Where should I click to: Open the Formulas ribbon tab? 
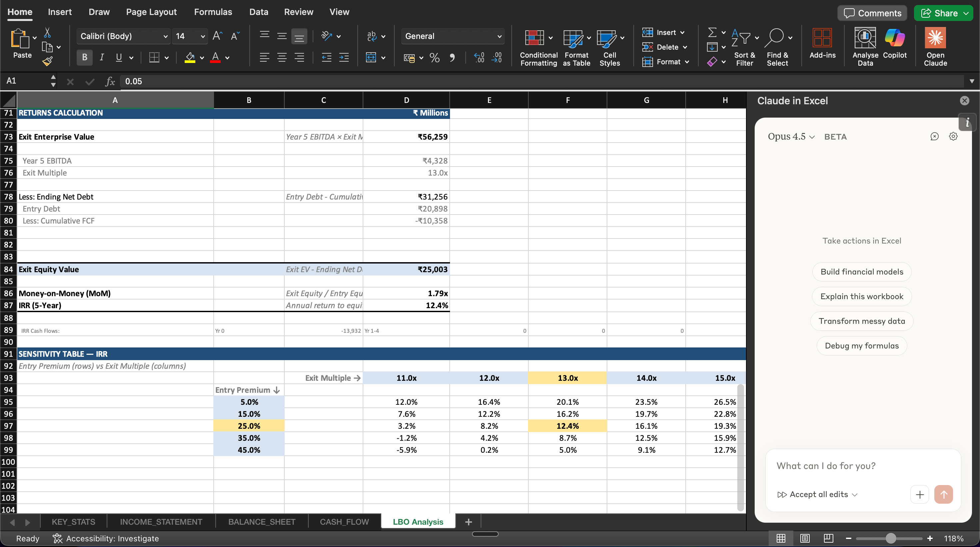point(213,12)
